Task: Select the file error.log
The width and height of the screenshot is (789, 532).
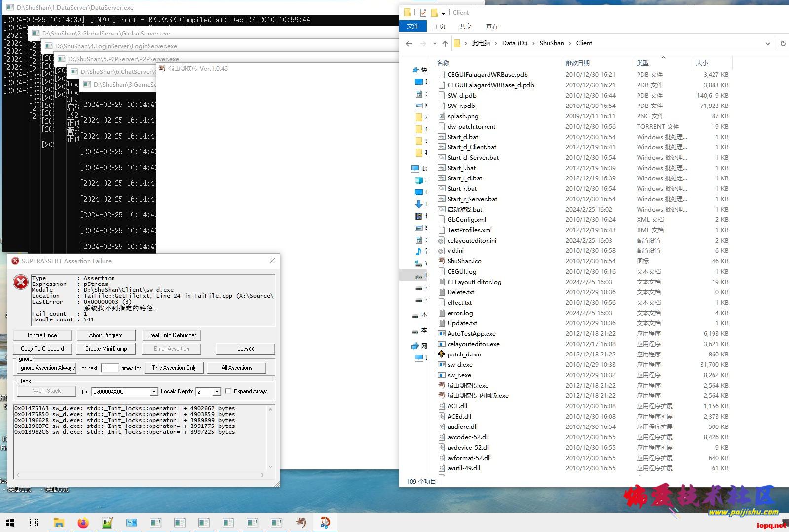Action: point(460,313)
